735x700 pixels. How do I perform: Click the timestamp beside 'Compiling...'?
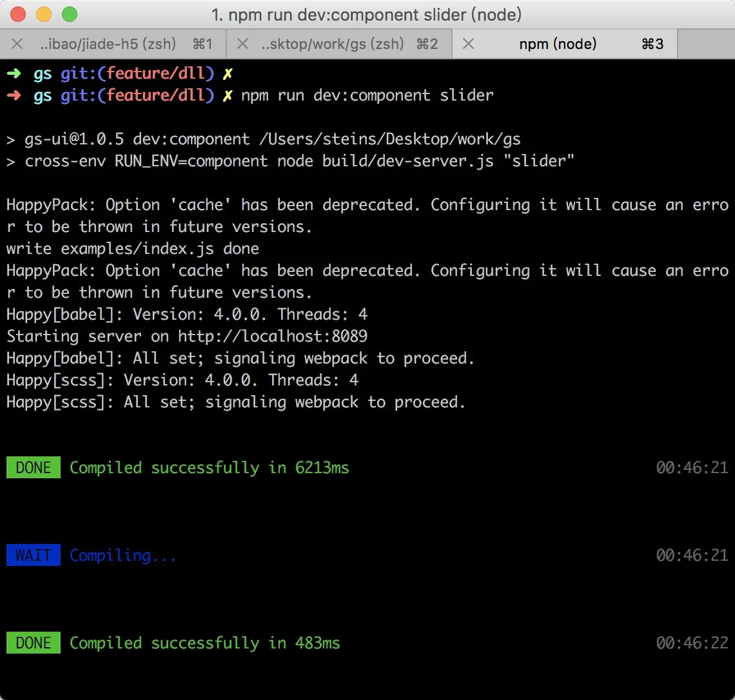click(692, 555)
